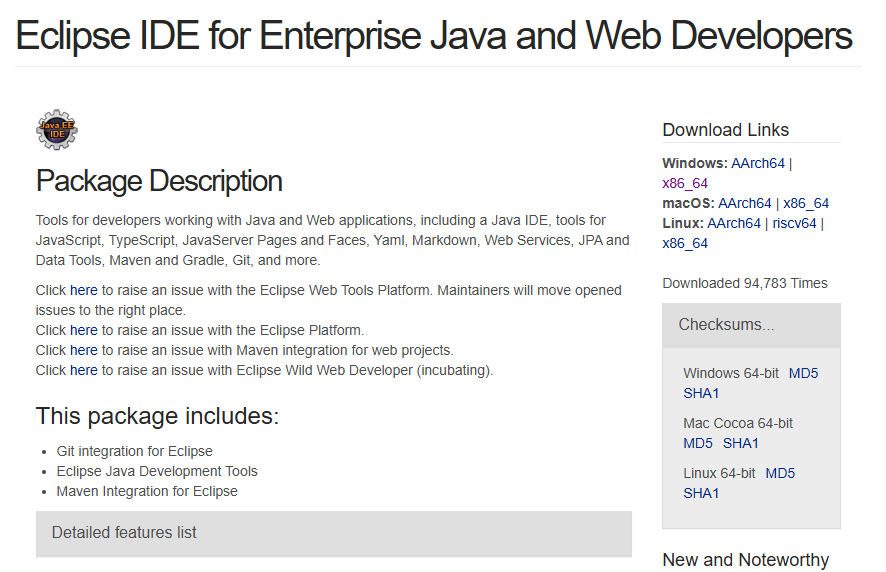The height and width of the screenshot is (572, 886).
Task: Download Windows x86_64 package
Action: tap(685, 183)
